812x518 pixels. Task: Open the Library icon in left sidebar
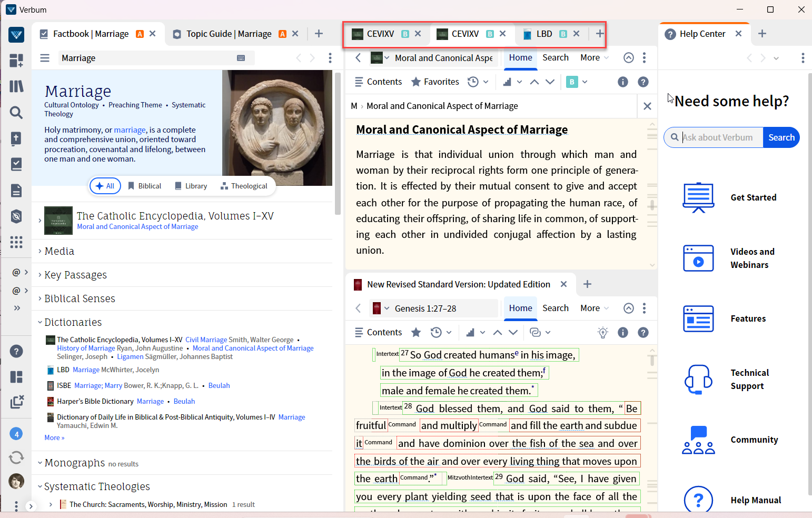[16, 86]
